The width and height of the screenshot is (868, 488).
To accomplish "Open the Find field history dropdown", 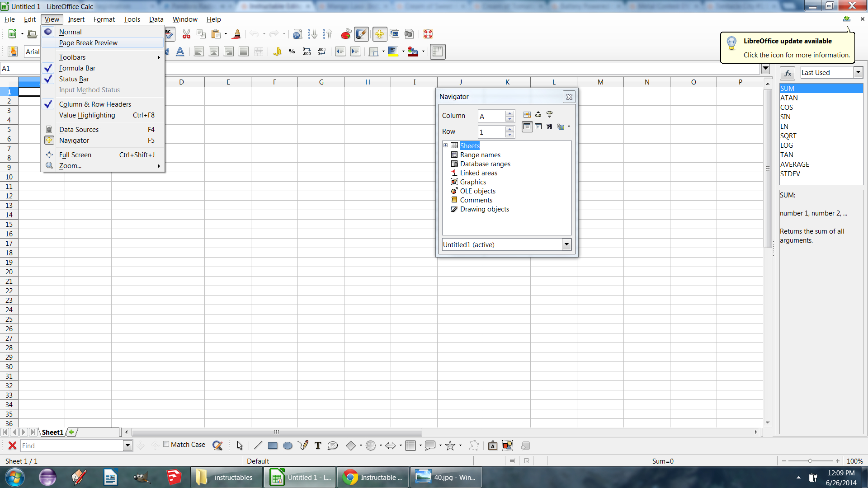I will point(127,446).
